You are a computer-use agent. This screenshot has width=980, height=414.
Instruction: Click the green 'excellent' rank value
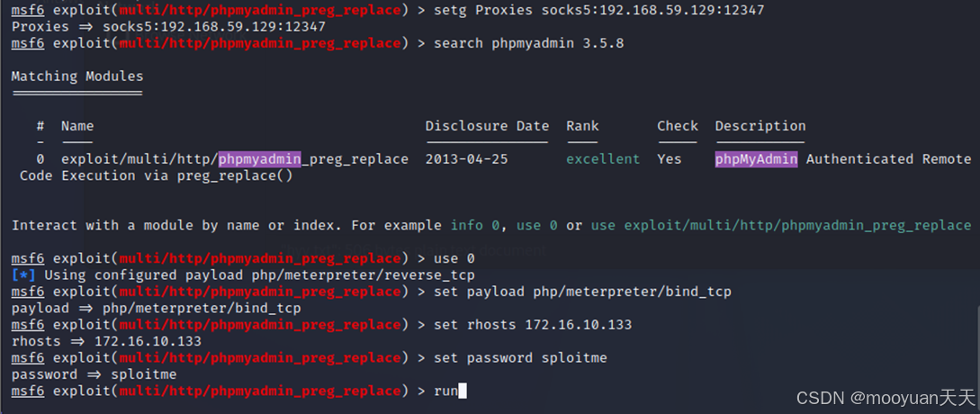point(603,159)
